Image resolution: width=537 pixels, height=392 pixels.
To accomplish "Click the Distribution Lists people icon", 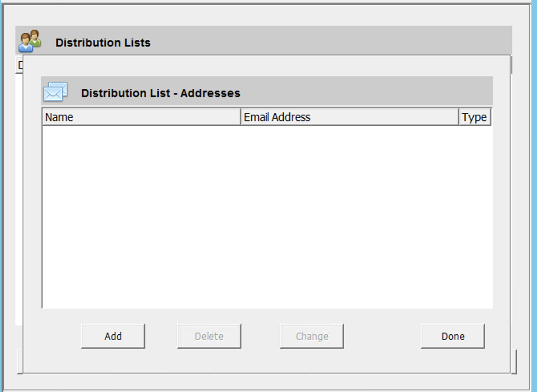I will tap(30, 41).
